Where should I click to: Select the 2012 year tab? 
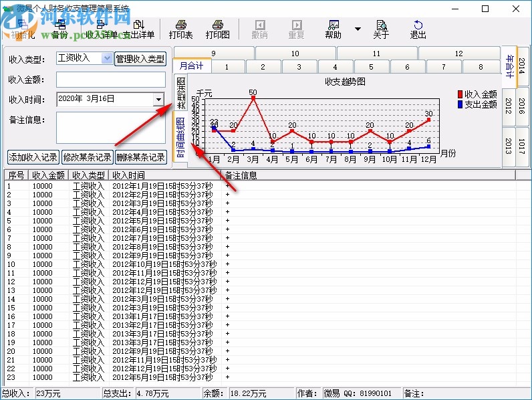508,106
